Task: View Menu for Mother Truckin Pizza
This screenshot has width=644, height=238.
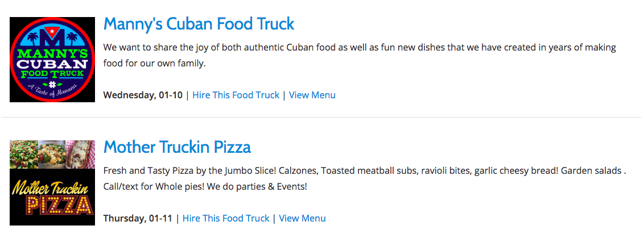Action: [x=302, y=218]
